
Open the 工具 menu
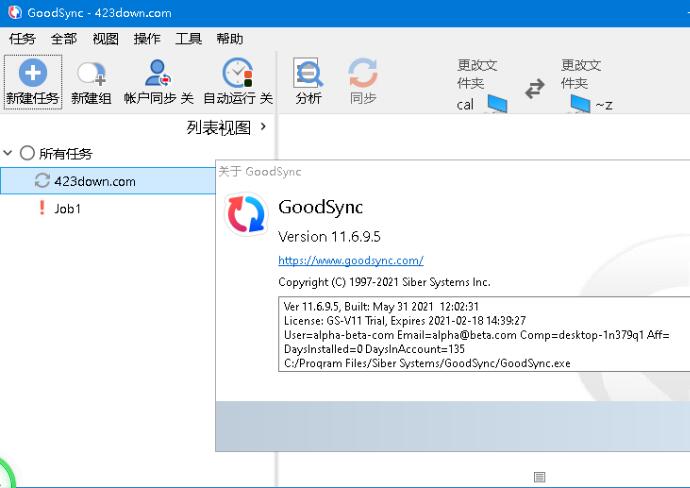[x=188, y=39]
